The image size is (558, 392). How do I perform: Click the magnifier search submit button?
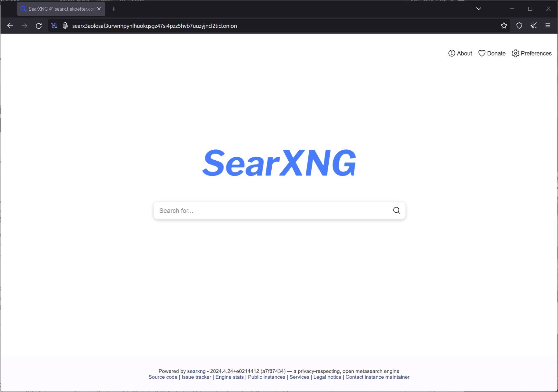point(396,210)
